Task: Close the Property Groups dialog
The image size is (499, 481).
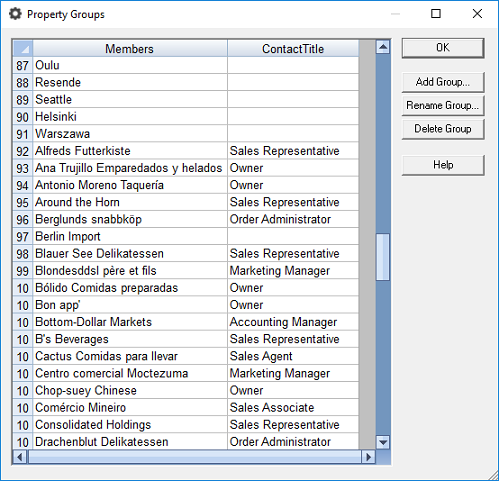Action: click(x=477, y=14)
